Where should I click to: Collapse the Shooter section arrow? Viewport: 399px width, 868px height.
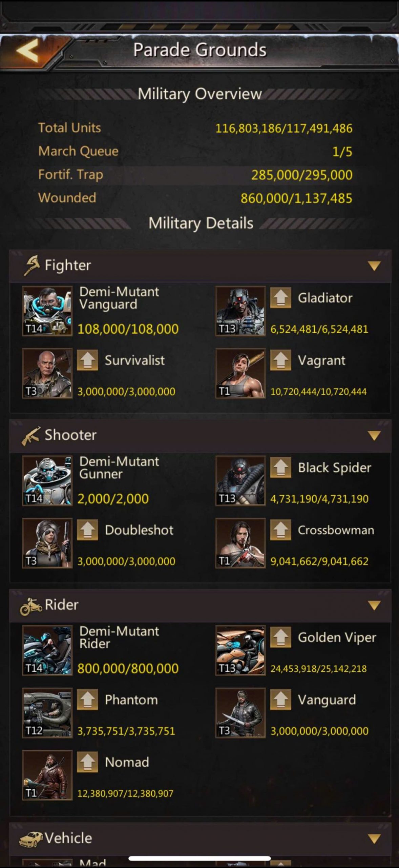click(374, 435)
